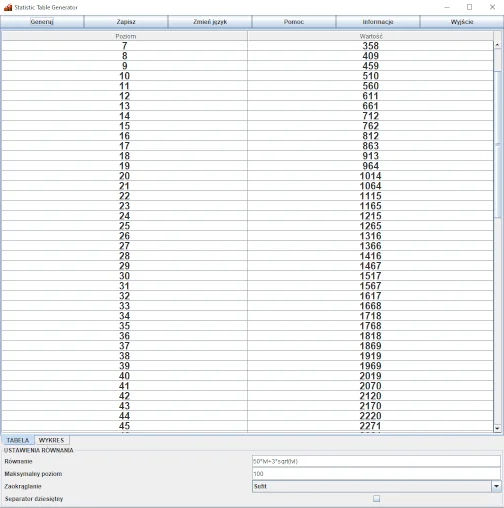Switch to the TABELA tab
Screen dimensions: 504x508
pos(18,440)
